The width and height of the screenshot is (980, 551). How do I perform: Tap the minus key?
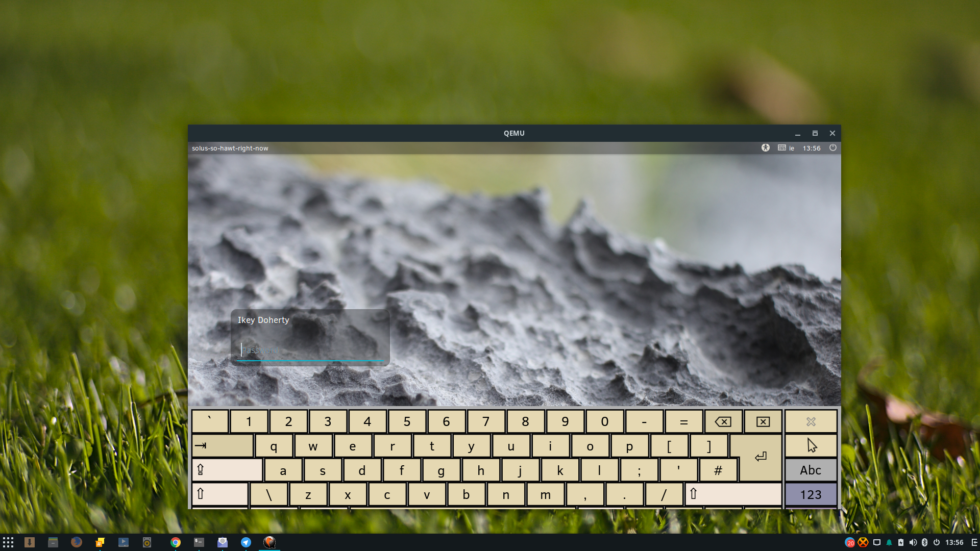644,421
